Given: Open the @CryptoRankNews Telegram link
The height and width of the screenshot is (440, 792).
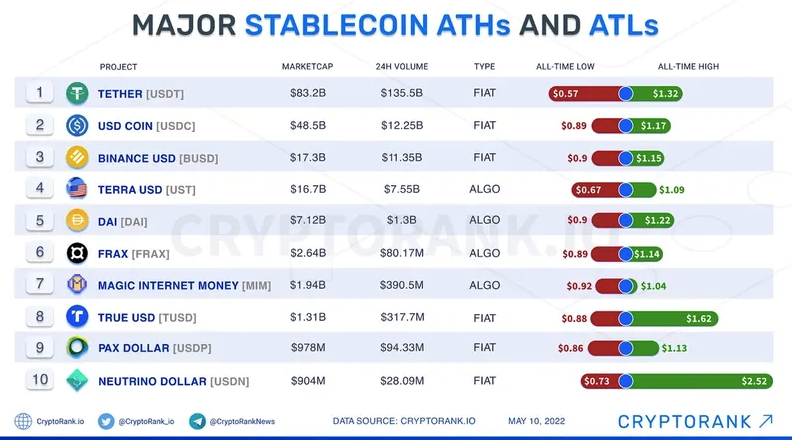Looking at the screenshot, I should pyautogui.click(x=242, y=421).
